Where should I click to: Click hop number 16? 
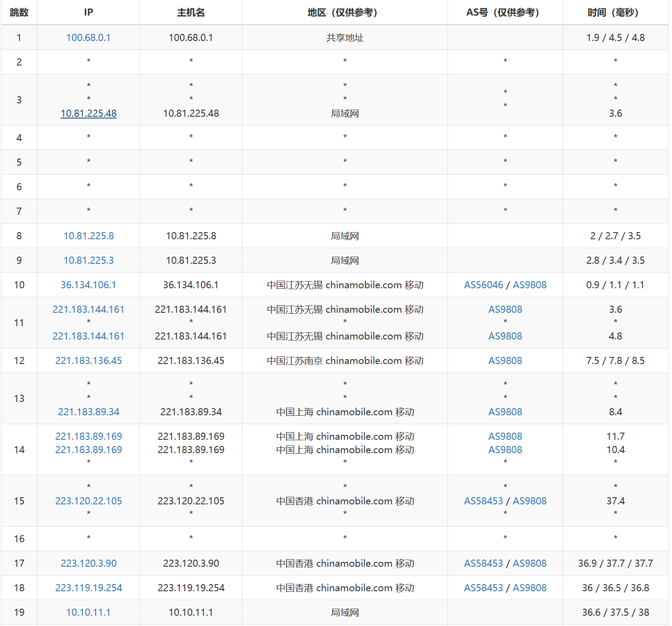tap(19, 539)
